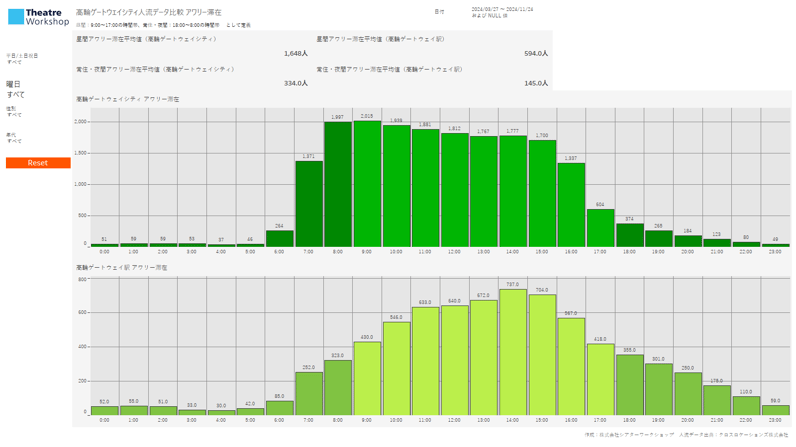The width and height of the screenshot is (796, 447).
Task: Click the 17:00 bar showing 604 in top chart
Action: click(600, 228)
